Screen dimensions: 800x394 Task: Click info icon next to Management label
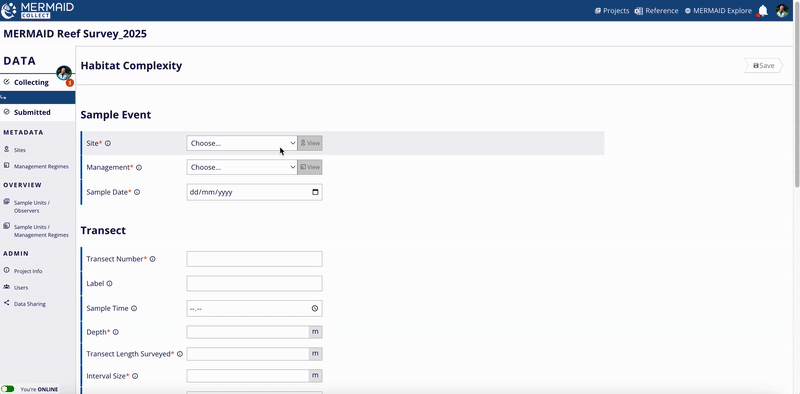[139, 167]
